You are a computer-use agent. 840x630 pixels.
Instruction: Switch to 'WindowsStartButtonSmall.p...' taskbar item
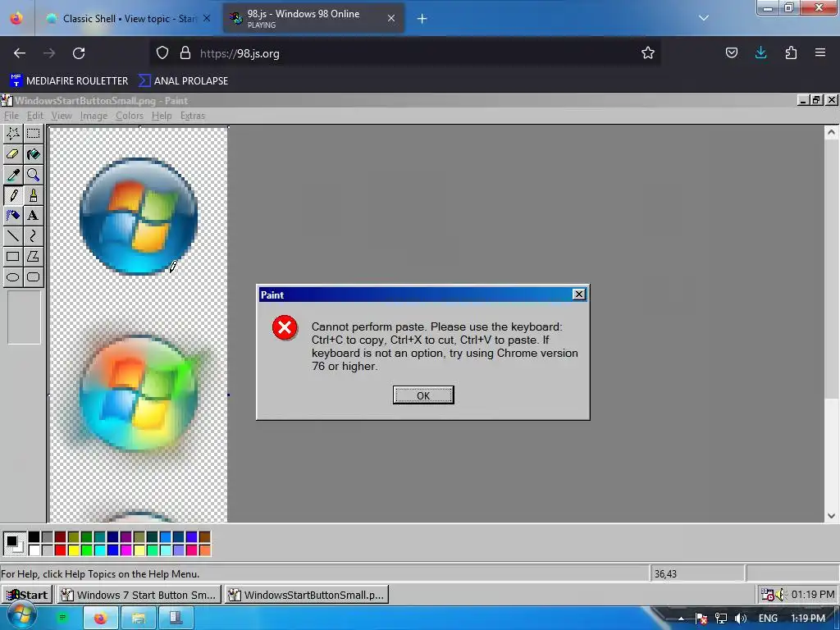[x=307, y=595]
